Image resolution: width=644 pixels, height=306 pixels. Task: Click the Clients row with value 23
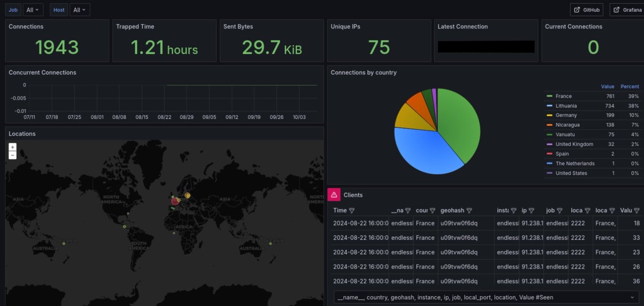486,252
